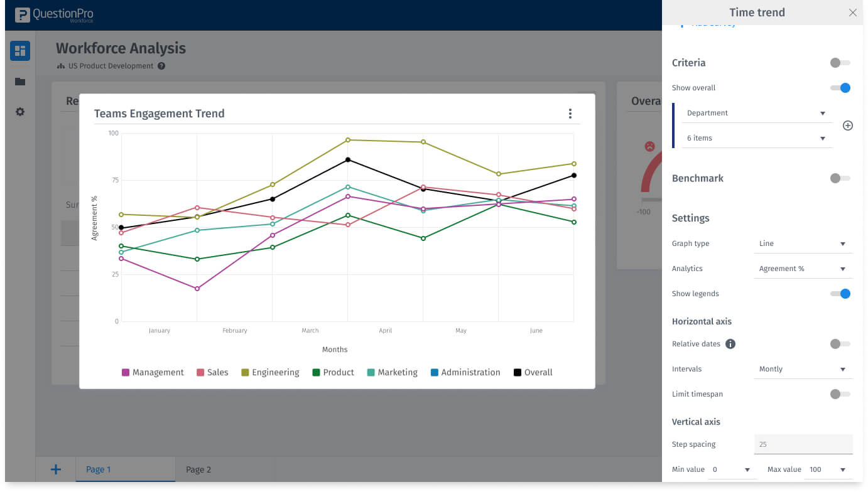Expand the Department dropdown
This screenshot has width=868, height=492.
756,113
